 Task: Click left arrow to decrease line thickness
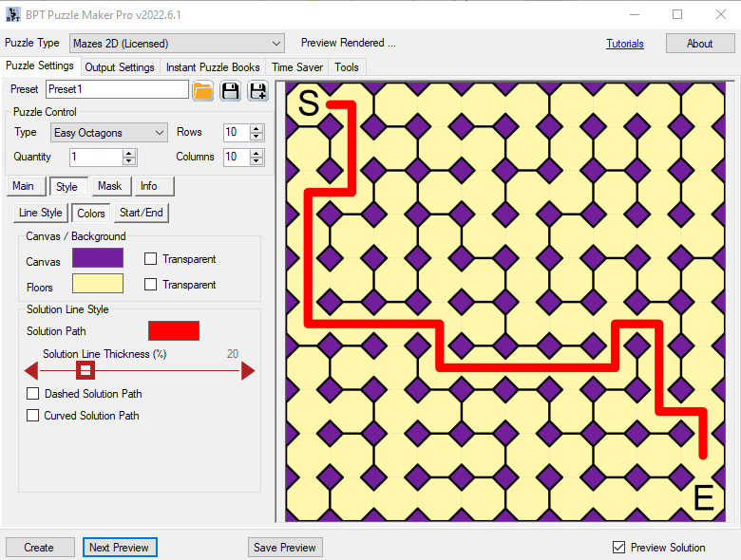30,370
